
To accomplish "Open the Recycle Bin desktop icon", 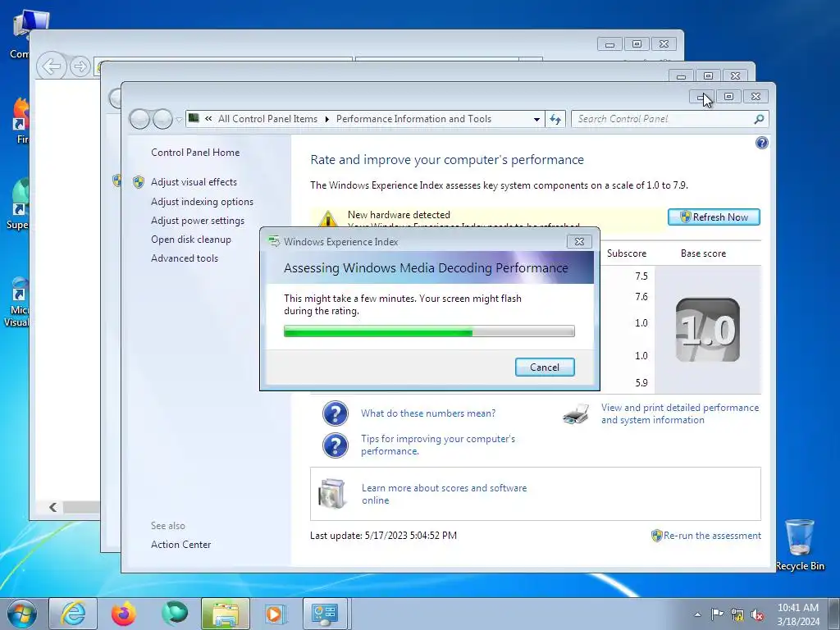I will (x=799, y=545).
